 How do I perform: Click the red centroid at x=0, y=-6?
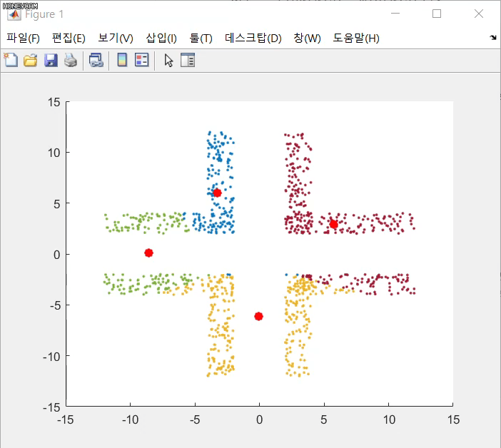259,317
